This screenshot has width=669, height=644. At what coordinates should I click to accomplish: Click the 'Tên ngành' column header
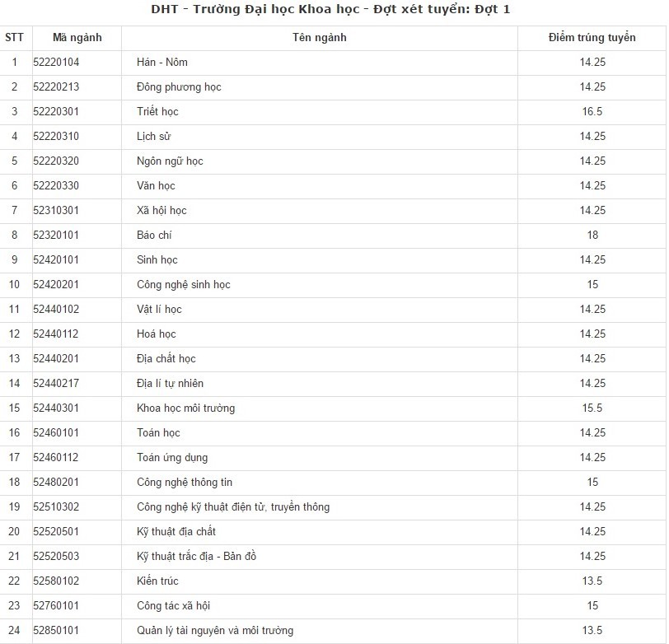pos(319,38)
